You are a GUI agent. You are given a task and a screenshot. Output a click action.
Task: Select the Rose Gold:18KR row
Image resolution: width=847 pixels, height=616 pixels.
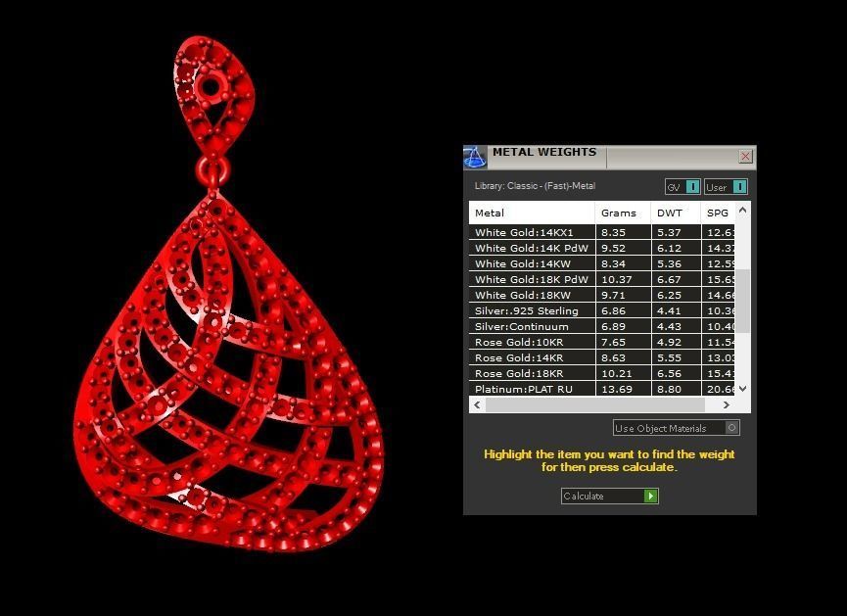[602, 373]
